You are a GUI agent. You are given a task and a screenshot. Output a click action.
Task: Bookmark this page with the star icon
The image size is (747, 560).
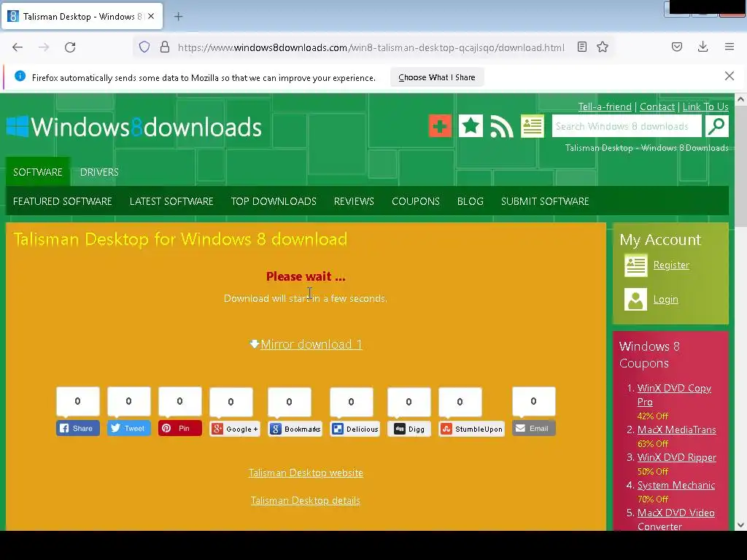[603, 47]
